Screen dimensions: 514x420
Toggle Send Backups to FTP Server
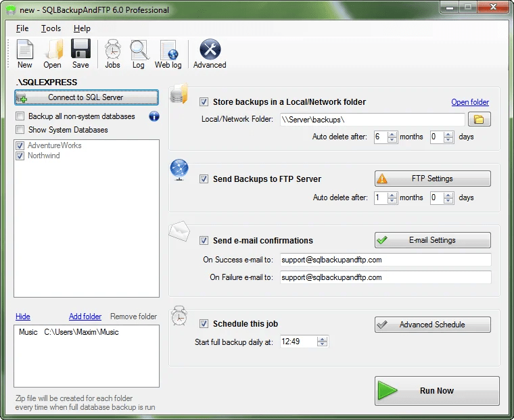coord(204,179)
